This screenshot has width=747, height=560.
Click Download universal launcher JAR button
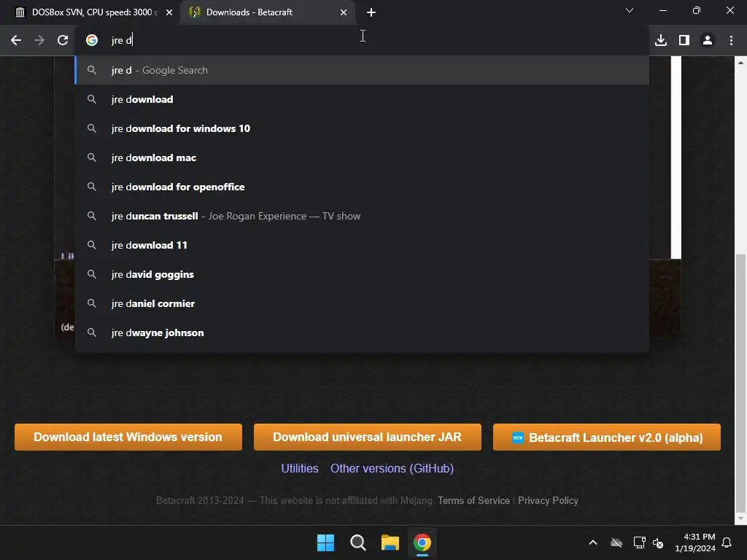coord(368,437)
